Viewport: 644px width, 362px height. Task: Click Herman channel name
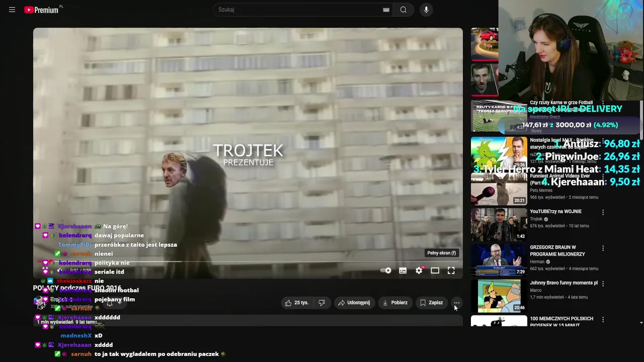538,261
